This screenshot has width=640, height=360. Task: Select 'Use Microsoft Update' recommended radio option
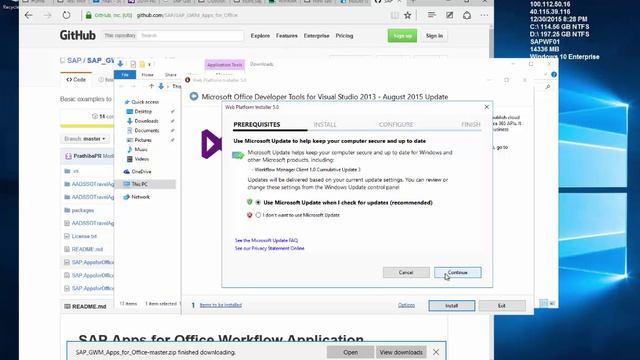point(258,202)
